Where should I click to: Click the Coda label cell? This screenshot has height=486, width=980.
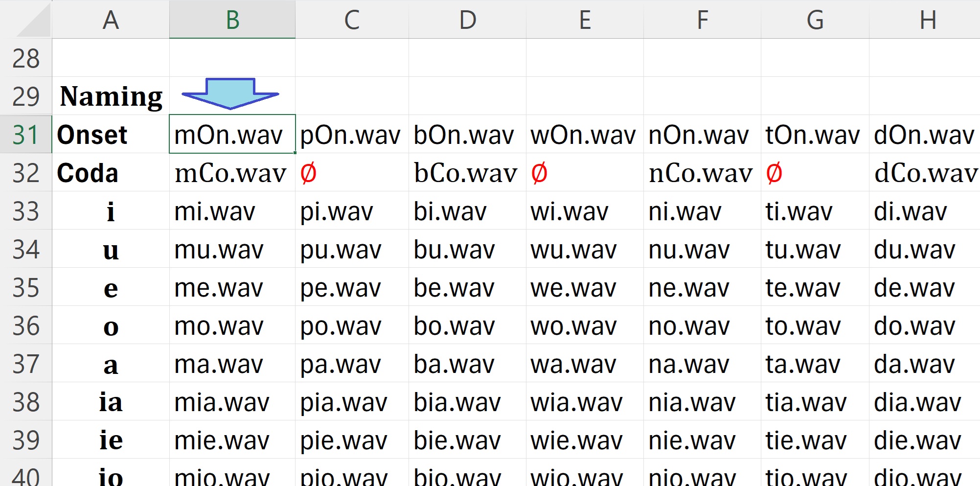(x=110, y=173)
